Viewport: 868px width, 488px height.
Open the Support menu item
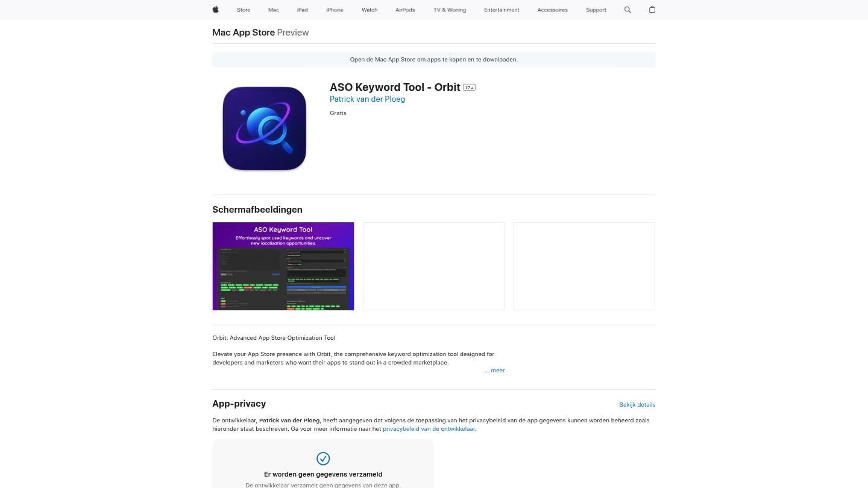596,10
